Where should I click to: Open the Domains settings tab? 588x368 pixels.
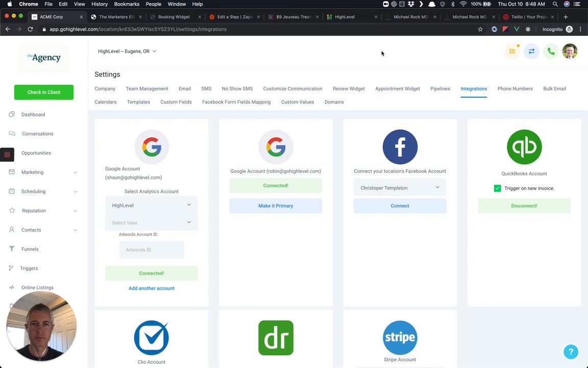coord(334,102)
